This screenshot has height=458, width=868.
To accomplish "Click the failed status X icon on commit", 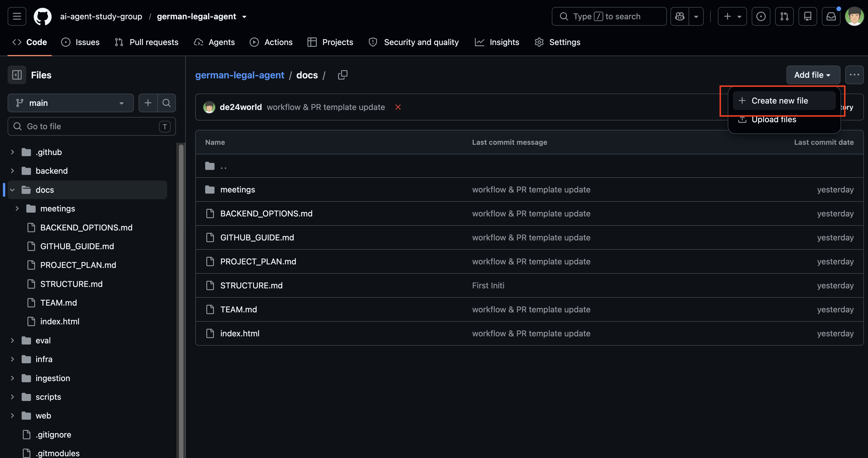I will pos(398,107).
